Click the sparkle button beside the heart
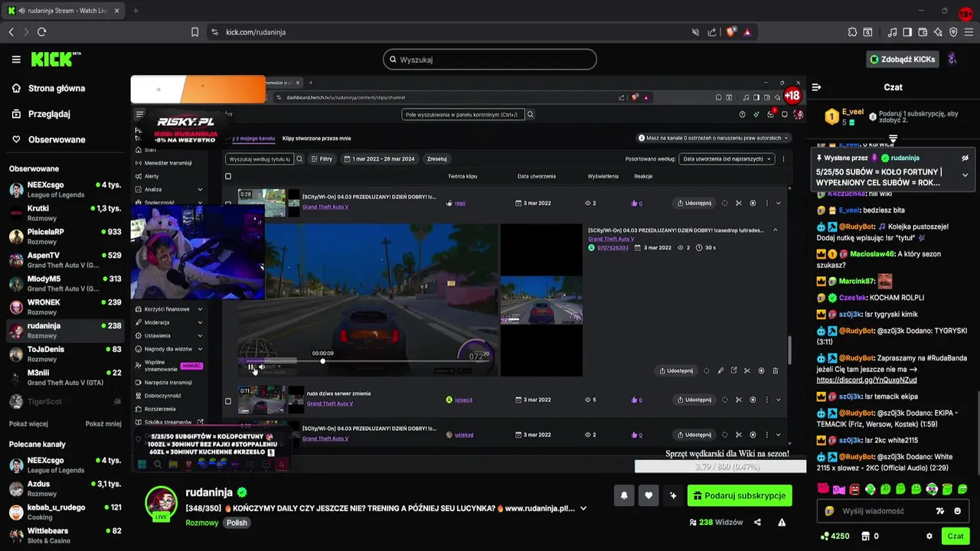This screenshot has width=980, height=551. coord(673,496)
